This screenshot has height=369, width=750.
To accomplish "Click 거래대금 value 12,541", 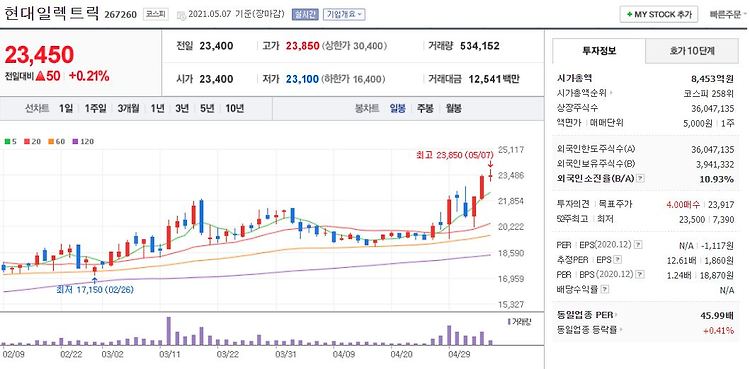I will pos(484,79).
